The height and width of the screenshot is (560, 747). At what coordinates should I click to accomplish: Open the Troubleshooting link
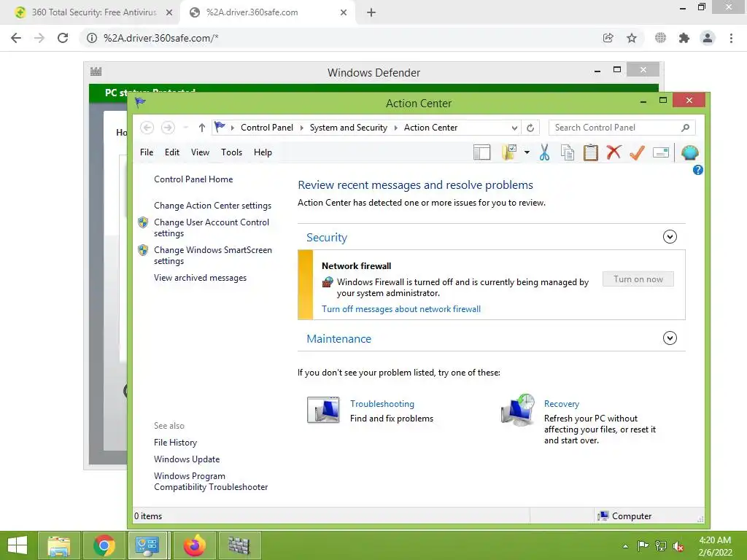(382, 404)
